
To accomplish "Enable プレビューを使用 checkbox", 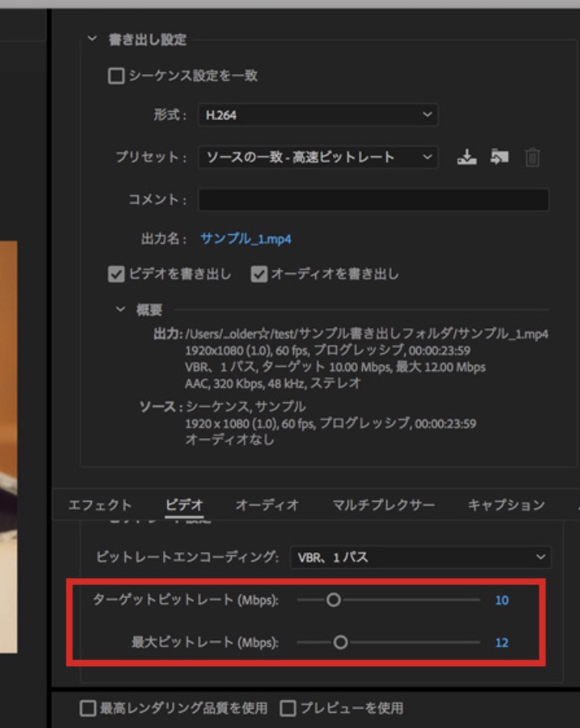I will click(x=288, y=708).
